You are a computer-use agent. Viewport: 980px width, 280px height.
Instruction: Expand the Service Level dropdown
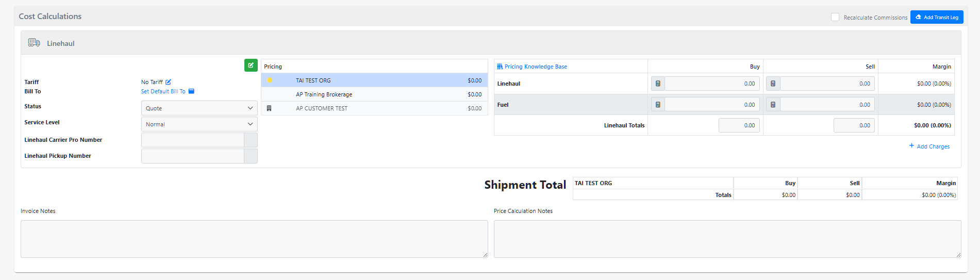pos(199,124)
